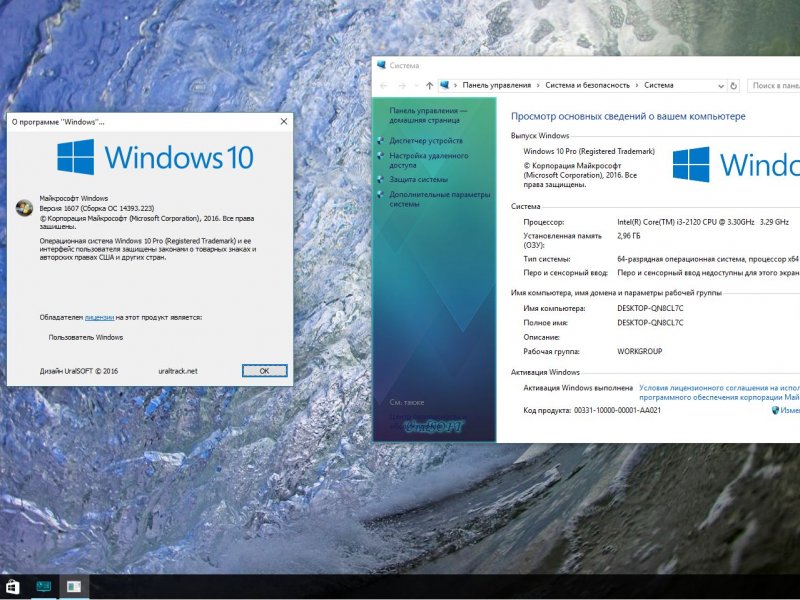800x600 pixels.
Task: Click installed memory value 2,96 ГБ
Action: click(629, 236)
